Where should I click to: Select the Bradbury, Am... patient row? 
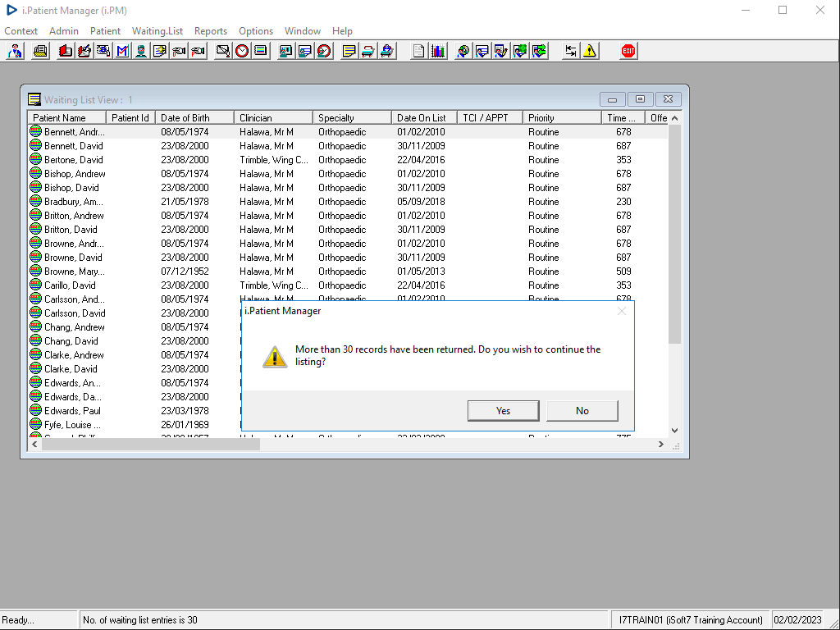click(348, 202)
